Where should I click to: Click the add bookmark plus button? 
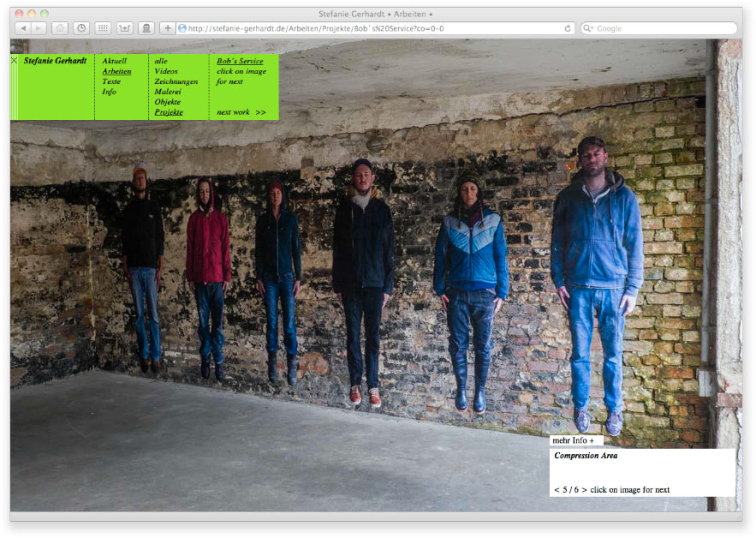[x=168, y=28]
